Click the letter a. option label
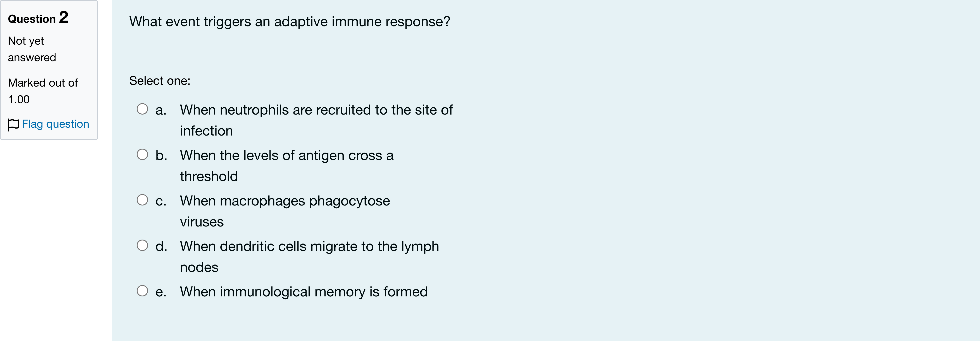This screenshot has height=355, width=980. point(161,110)
